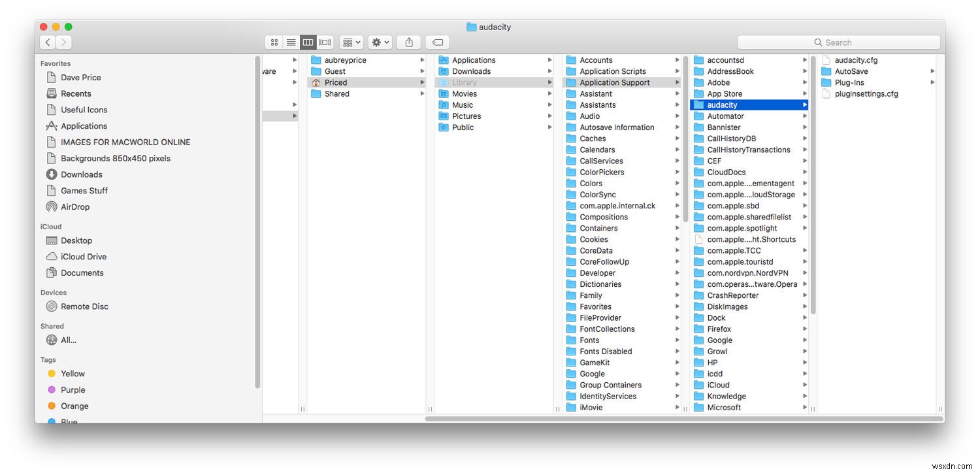Open Dave Price in the sidebar
The width and height of the screenshot is (980, 473).
coord(81,77)
